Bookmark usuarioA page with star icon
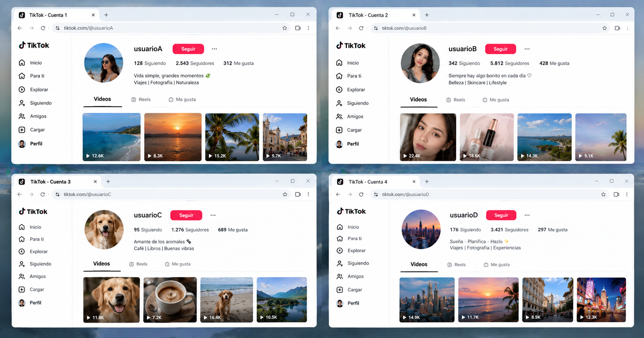644x338 pixels. click(285, 28)
